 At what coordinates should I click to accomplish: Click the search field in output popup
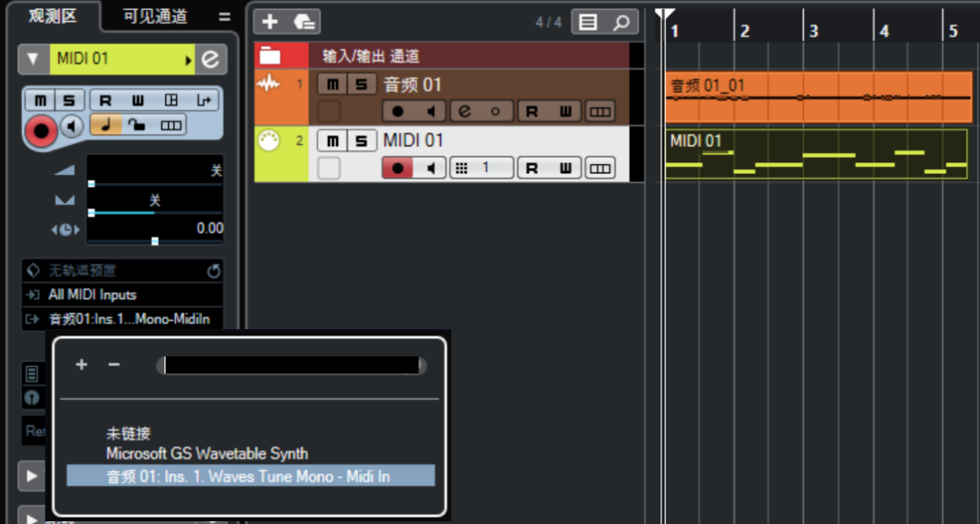pyautogui.click(x=291, y=365)
